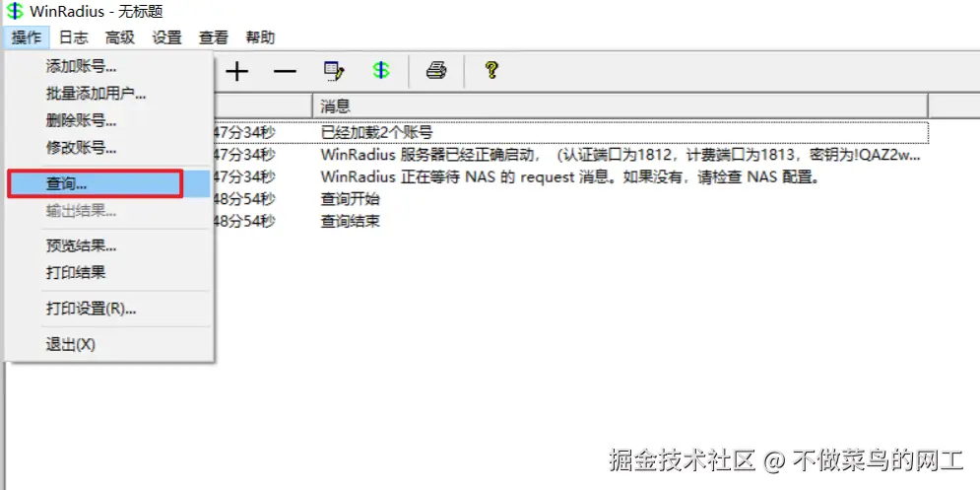This screenshot has height=490, width=980.
Task: Open the 设置 menu
Action: pyautogui.click(x=166, y=37)
